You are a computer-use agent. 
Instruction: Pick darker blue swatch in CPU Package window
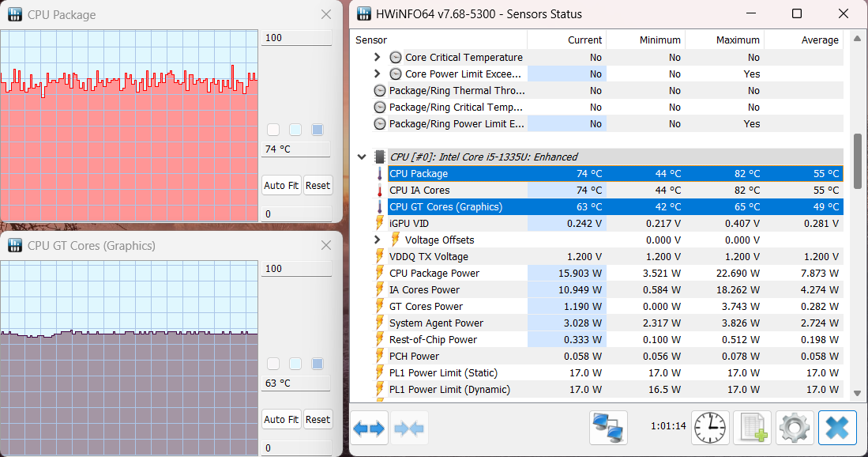coord(318,130)
